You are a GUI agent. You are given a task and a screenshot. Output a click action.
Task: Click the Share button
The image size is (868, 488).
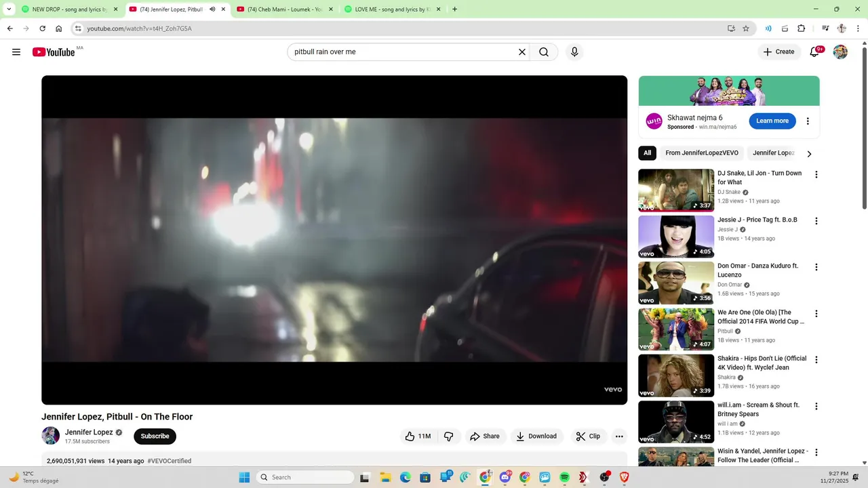pyautogui.click(x=485, y=436)
